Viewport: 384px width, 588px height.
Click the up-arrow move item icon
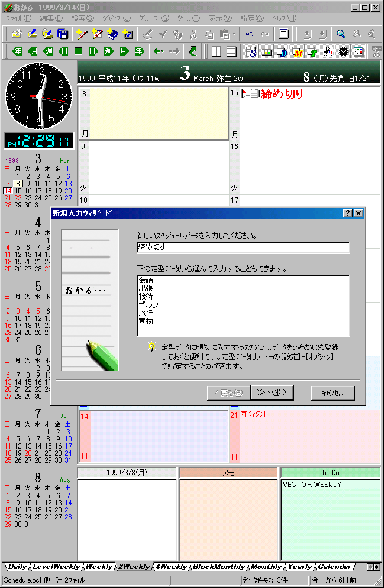pos(308,34)
